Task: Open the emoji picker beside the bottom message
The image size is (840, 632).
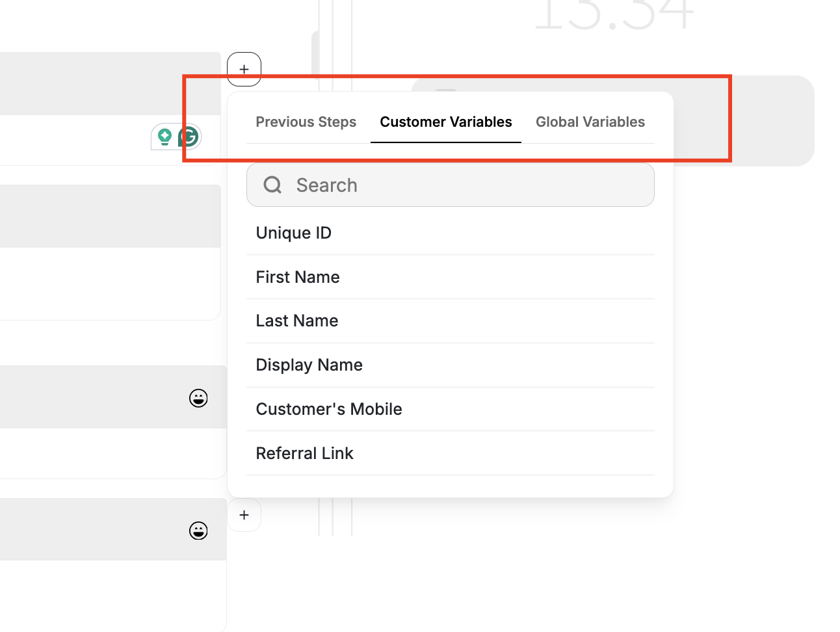Action: [198, 531]
